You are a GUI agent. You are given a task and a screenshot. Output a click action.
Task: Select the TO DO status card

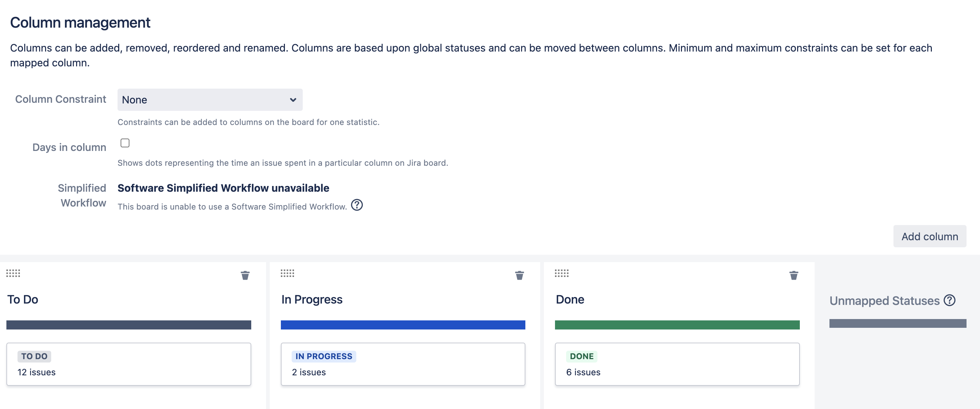(129, 364)
